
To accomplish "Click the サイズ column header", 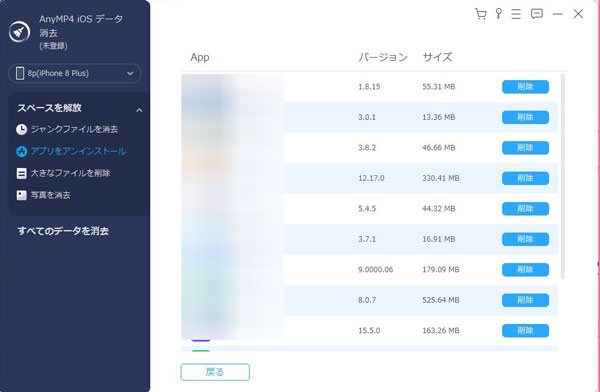I will point(437,57).
